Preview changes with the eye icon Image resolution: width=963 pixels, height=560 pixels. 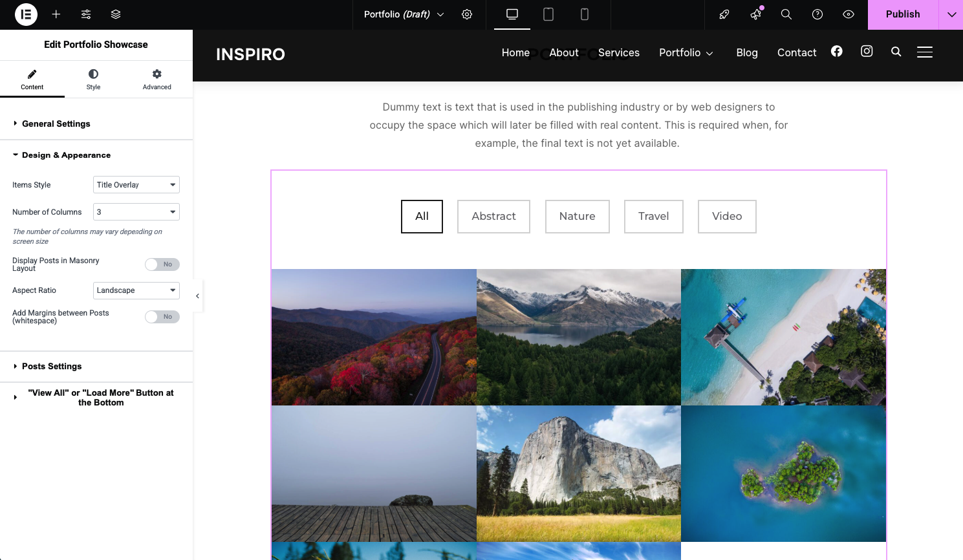849,14
